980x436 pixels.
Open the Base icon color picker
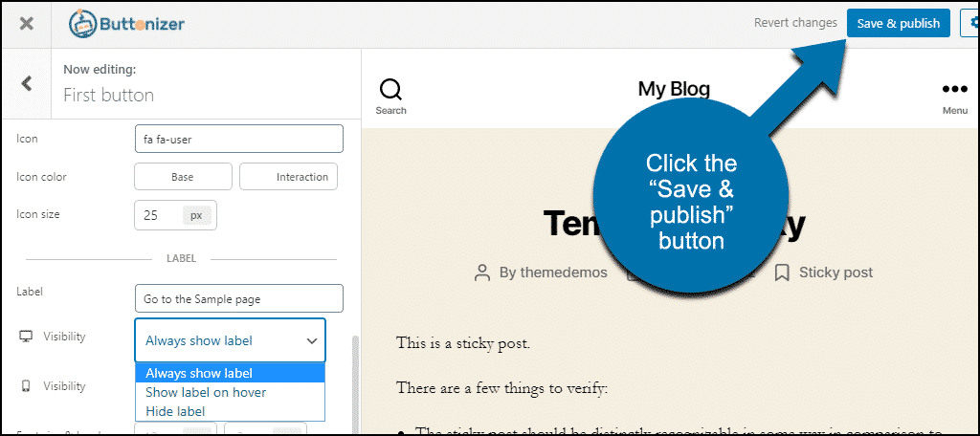[x=183, y=177]
